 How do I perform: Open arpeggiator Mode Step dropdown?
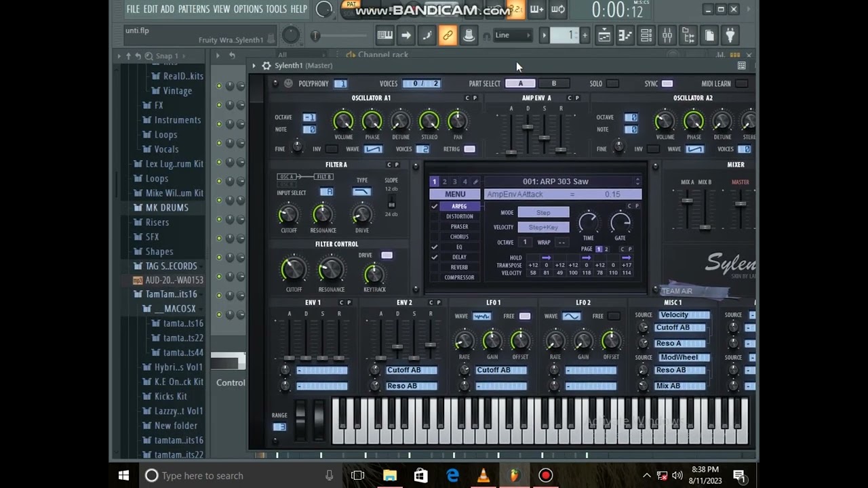tap(543, 212)
